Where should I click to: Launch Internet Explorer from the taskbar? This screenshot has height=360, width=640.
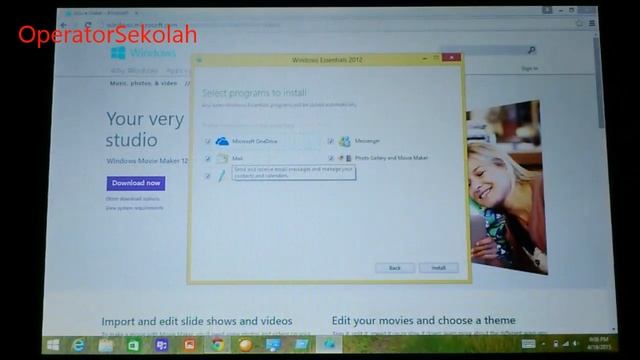click(78, 346)
